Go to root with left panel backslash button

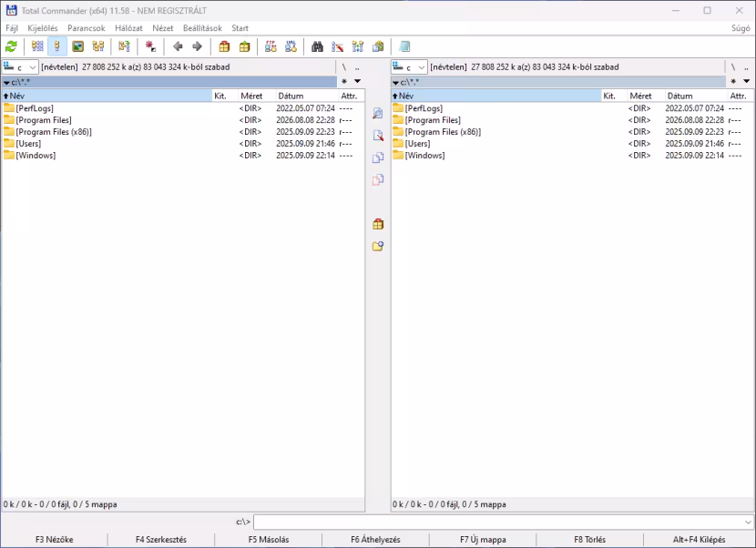344,67
